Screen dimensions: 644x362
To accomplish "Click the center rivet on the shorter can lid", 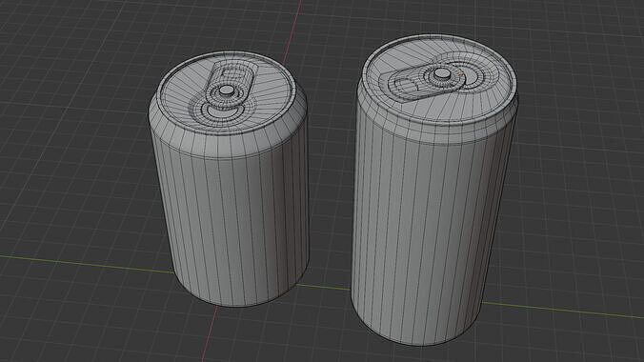I will pyautogui.click(x=226, y=90).
